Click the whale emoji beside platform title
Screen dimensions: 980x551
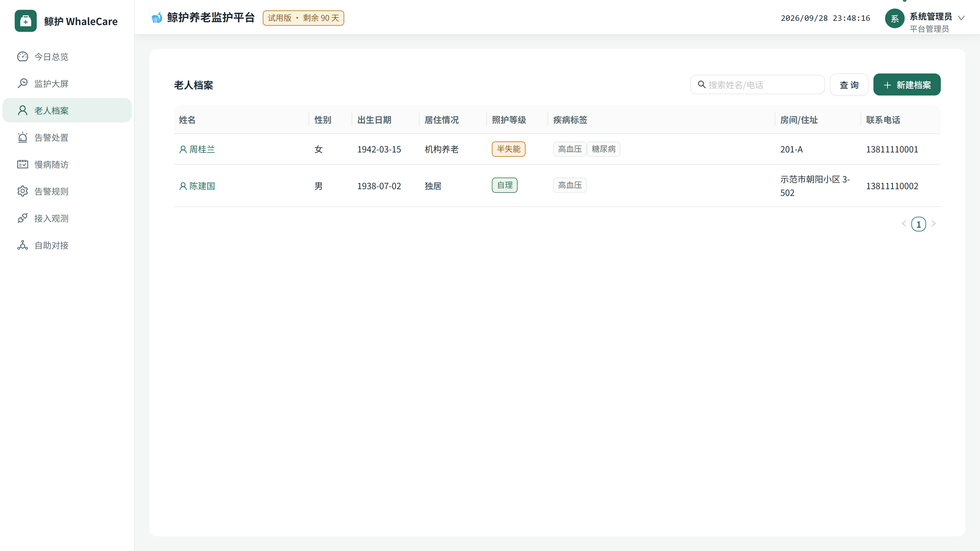point(157,18)
